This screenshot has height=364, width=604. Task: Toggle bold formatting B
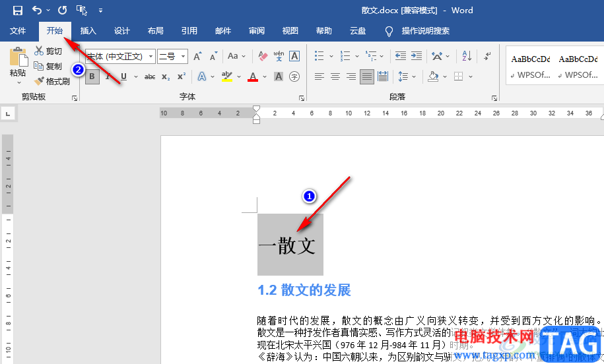point(92,76)
